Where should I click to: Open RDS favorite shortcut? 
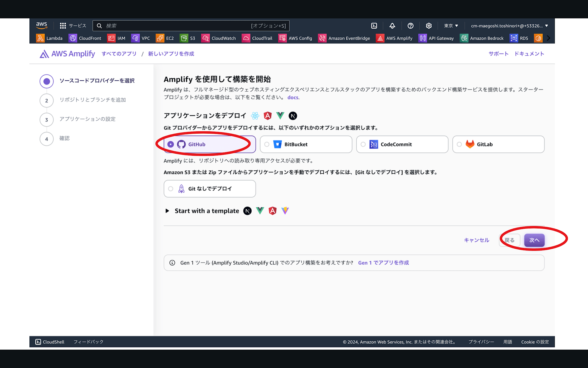[x=519, y=38]
